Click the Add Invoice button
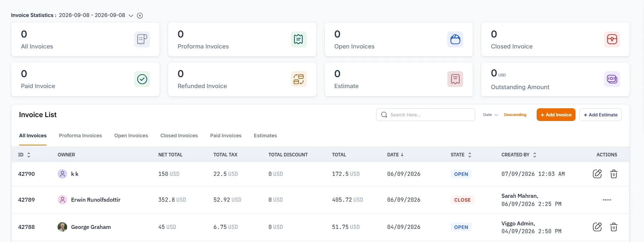Viewport: 644px width, 242px height. tap(556, 115)
